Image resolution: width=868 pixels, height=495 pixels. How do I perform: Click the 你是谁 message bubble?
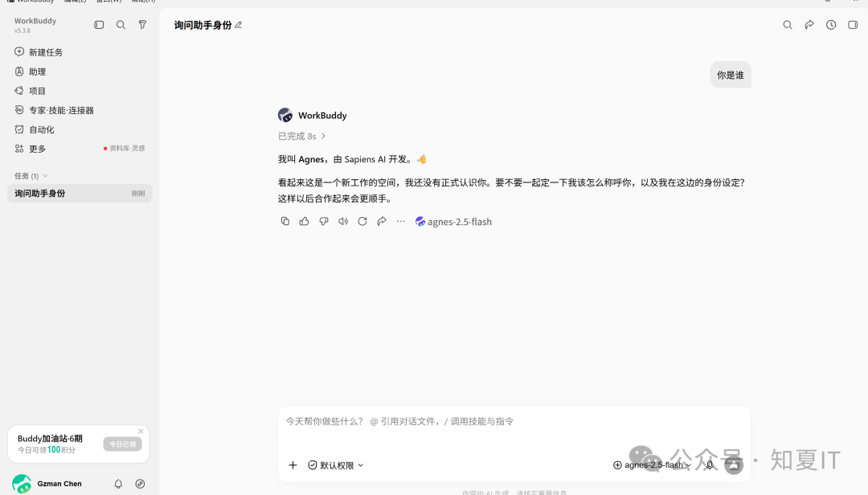tap(730, 75)
